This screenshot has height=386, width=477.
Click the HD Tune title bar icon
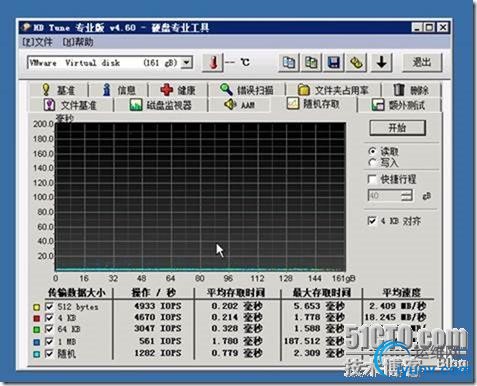(x=26, y=27)
